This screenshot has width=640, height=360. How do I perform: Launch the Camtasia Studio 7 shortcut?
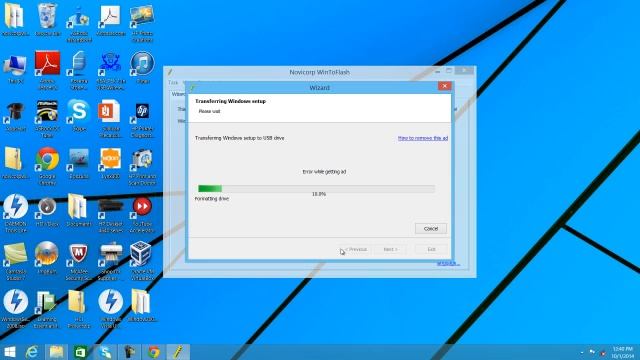click(x=16, y=261)
